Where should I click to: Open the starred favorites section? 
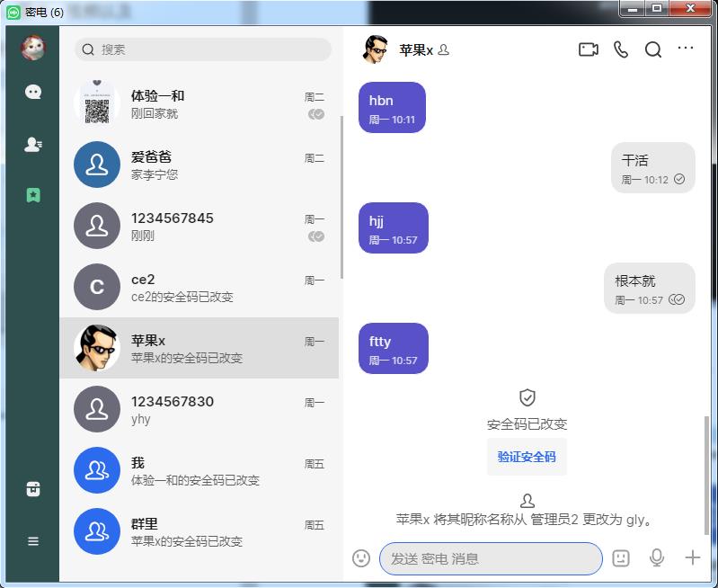[x=33, y=195]
